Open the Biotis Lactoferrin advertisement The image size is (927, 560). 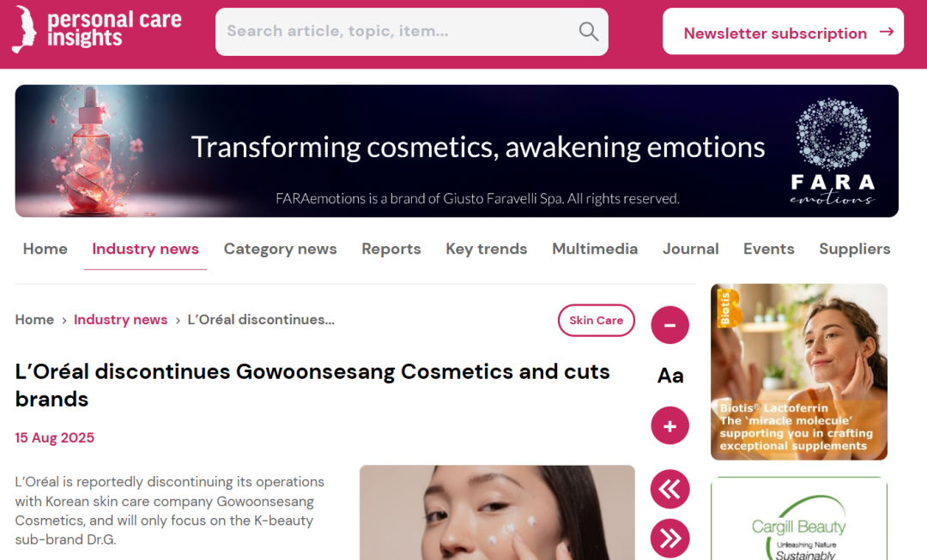[799, 371]
